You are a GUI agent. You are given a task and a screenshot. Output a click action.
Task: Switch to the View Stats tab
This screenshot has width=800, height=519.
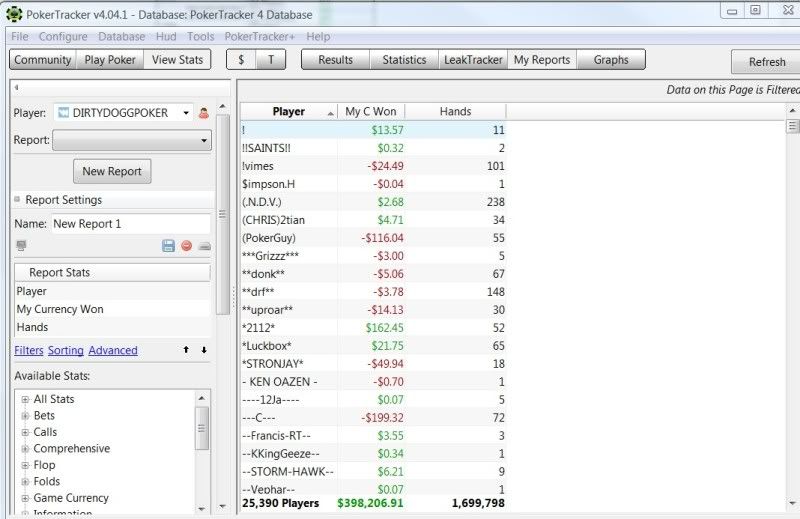pos(178,60)
